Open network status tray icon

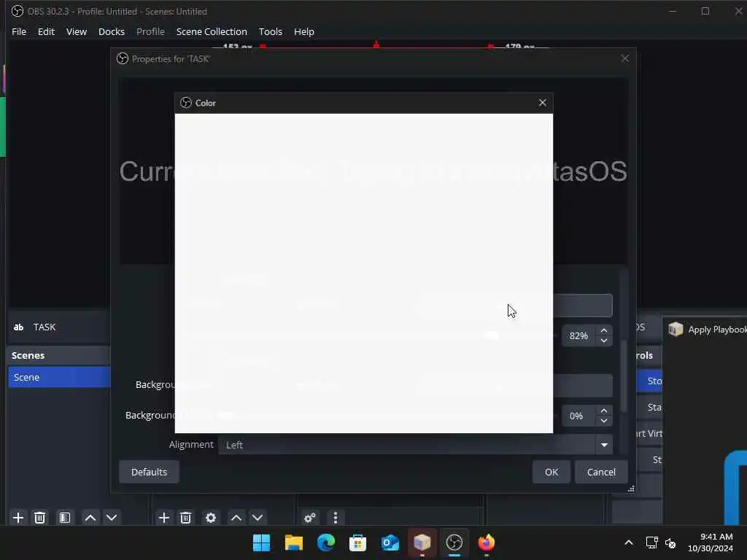click(651, 542)
